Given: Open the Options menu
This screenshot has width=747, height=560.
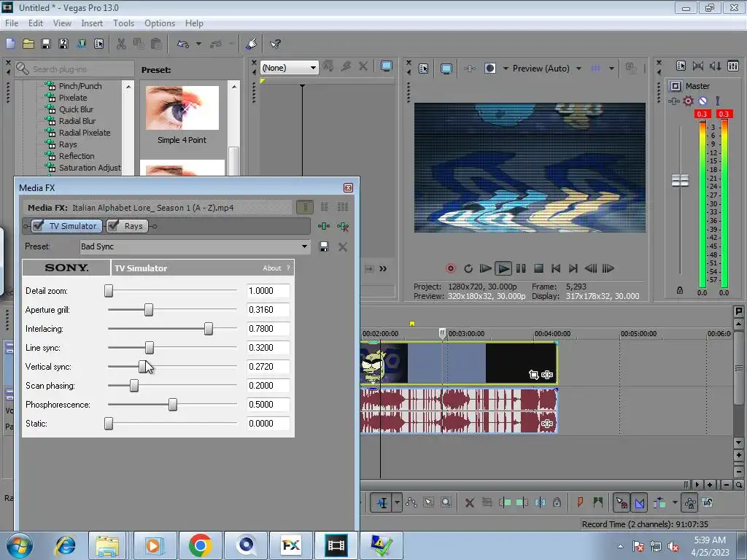Looking at the screenshot, I should click(x=160, y=23).
